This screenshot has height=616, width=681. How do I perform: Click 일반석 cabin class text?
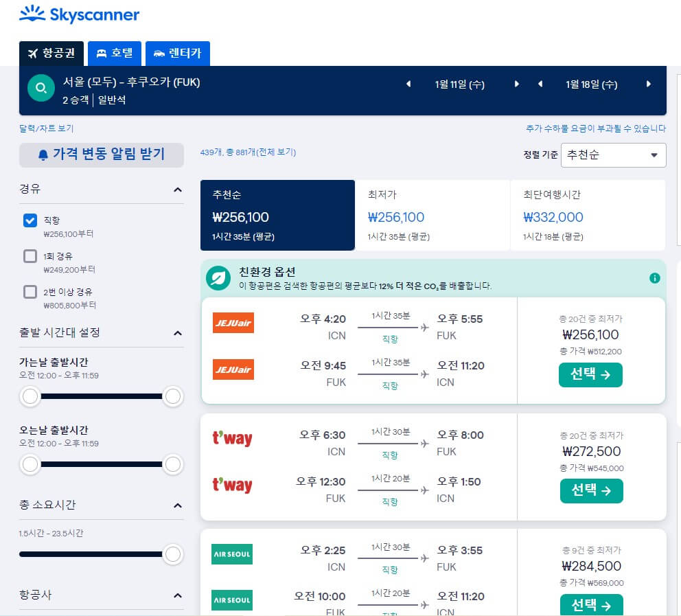click(112, 100)
